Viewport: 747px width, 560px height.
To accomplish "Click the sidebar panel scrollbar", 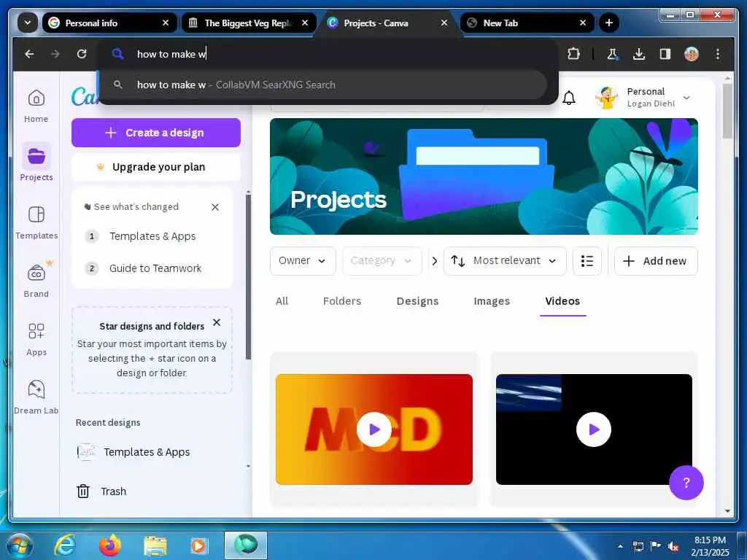I will pos(248,276).
